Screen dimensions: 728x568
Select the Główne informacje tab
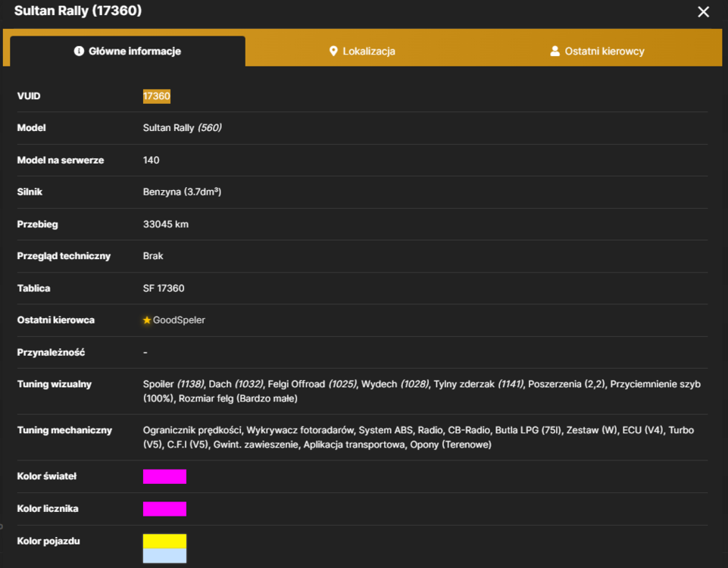128,51
